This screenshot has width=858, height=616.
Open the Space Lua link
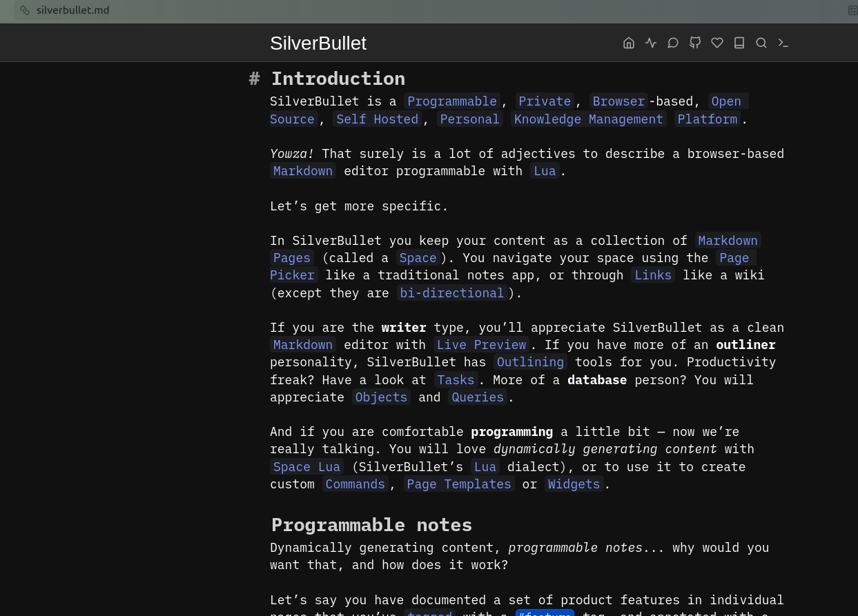pyautogui.click(x=306, y=467)
